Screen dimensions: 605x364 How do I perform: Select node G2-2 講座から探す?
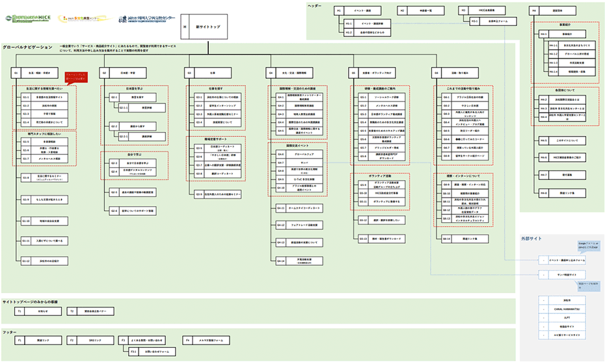tap(129, 126)
